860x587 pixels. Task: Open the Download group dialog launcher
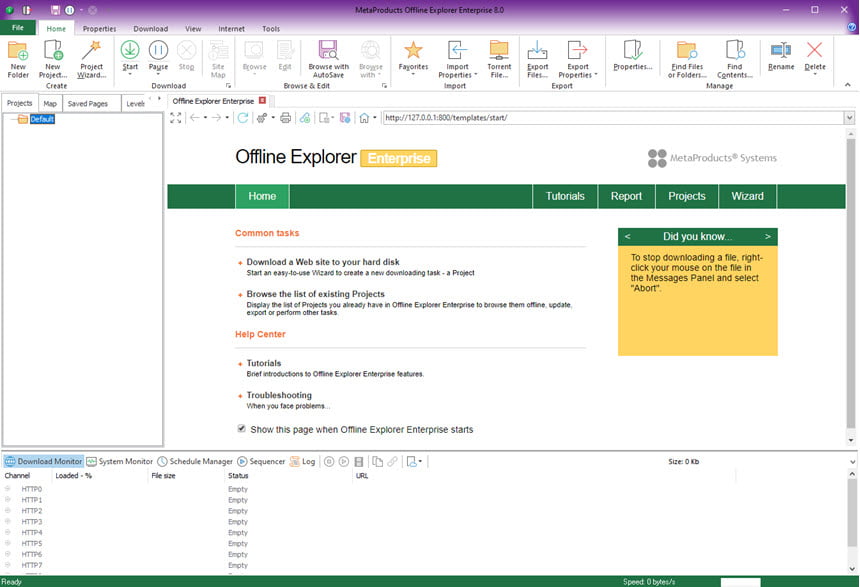coord(228,86)
